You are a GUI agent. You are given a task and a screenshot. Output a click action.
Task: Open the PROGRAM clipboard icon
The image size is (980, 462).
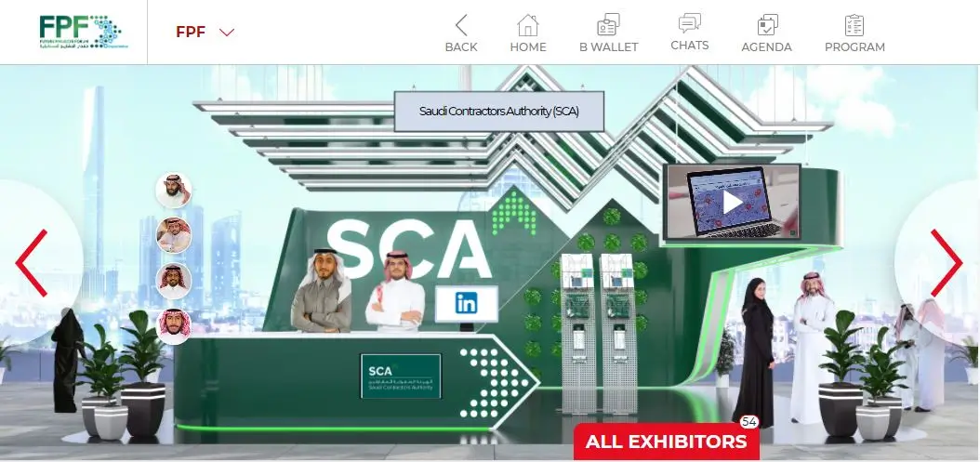click(x=854, y=26)
